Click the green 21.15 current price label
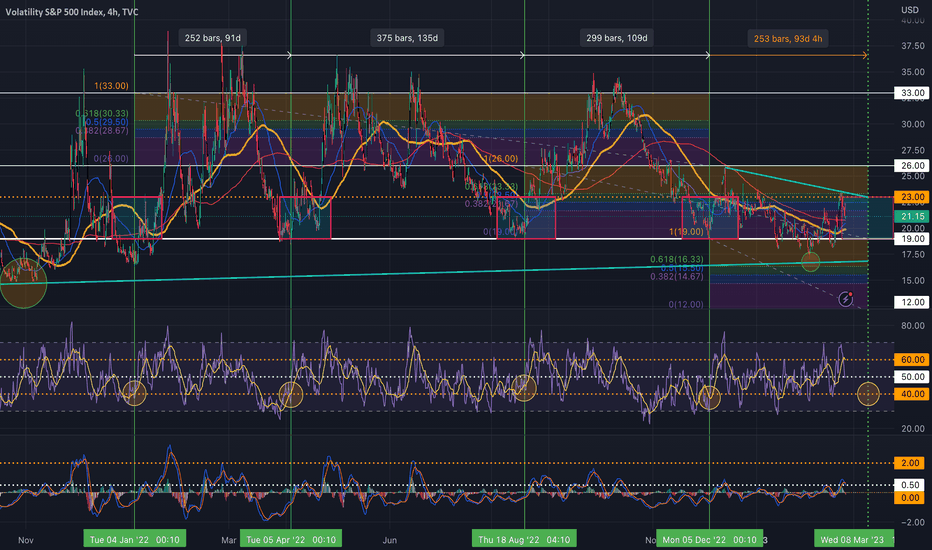The height and width of the screenshot is (550, 932). [x=912, y=216]
